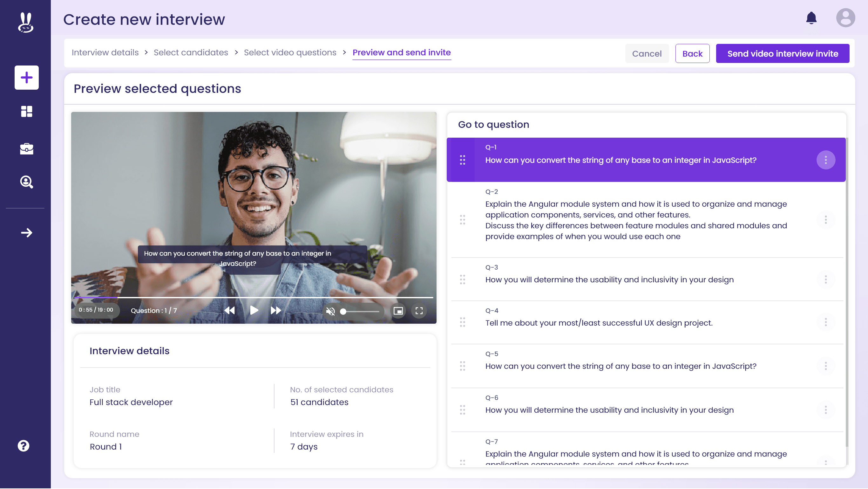The image size is (868, 489).
Task: Open the notifications bell
Action: click(811, 18)
